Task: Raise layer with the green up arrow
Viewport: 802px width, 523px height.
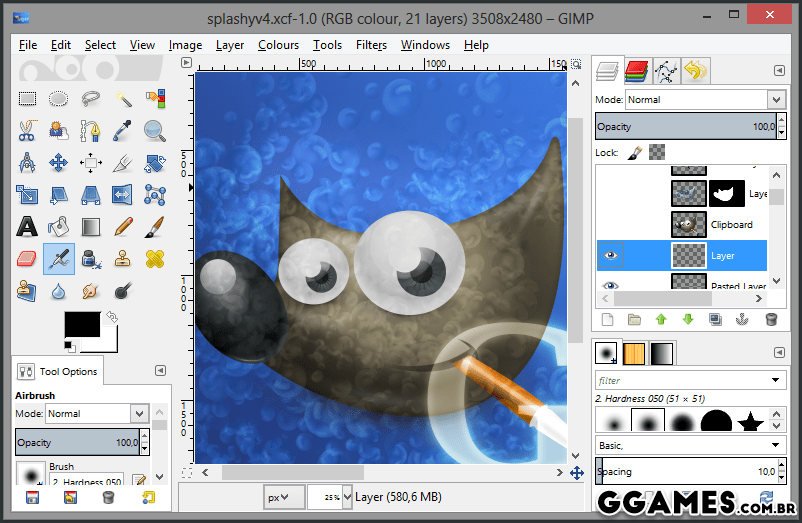Action: click(x=661, y=320)
